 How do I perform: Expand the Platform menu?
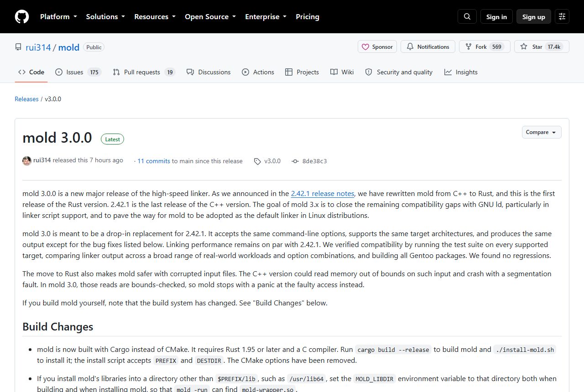point(58,17)
